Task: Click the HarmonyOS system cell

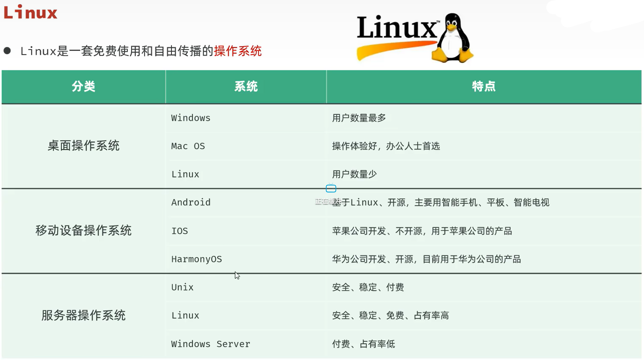Action: click(x=196, y=259)
